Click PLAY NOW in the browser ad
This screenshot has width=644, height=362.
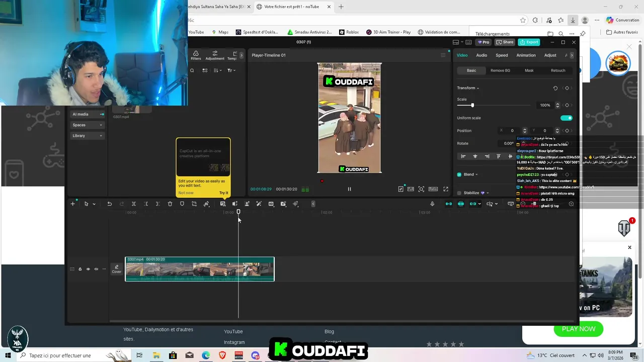click(579, 329)
